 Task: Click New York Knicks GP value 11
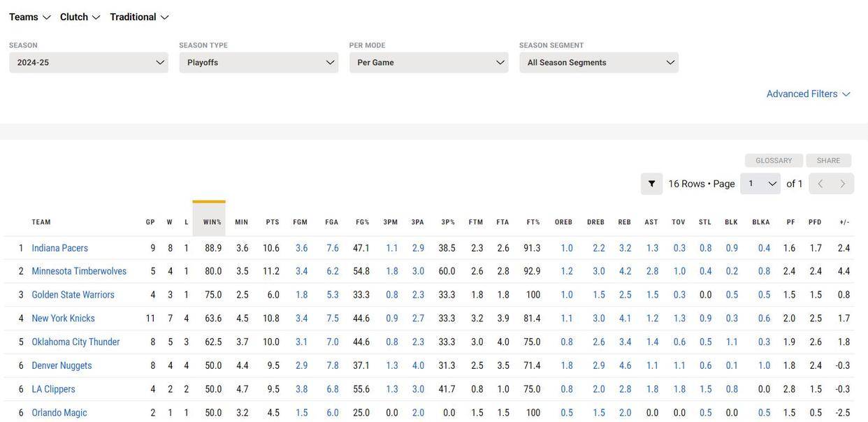coord(151,319)
